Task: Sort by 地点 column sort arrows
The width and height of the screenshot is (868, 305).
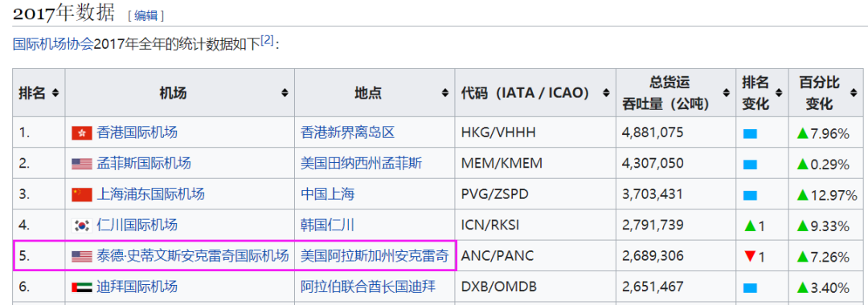Action: [444, 92]
